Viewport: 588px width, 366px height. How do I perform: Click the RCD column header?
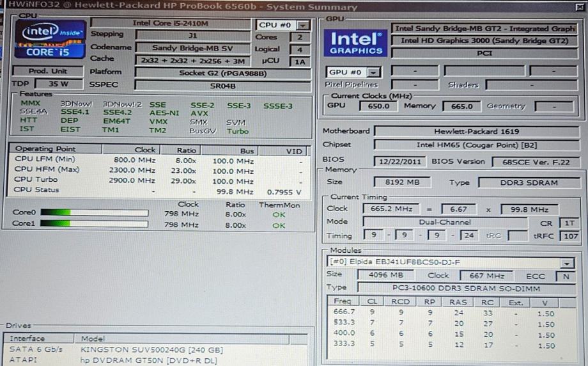[x=400, y=301]
